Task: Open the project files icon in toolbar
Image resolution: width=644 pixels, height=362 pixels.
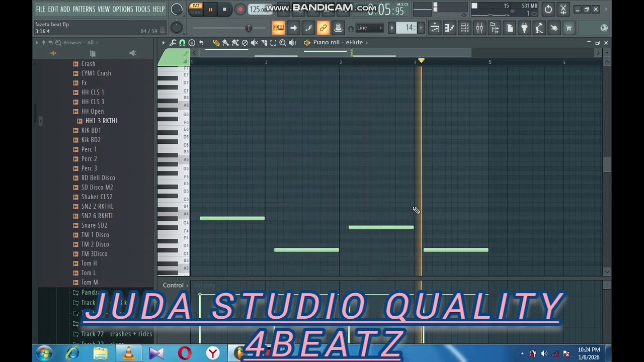Action: pos(509,28)
